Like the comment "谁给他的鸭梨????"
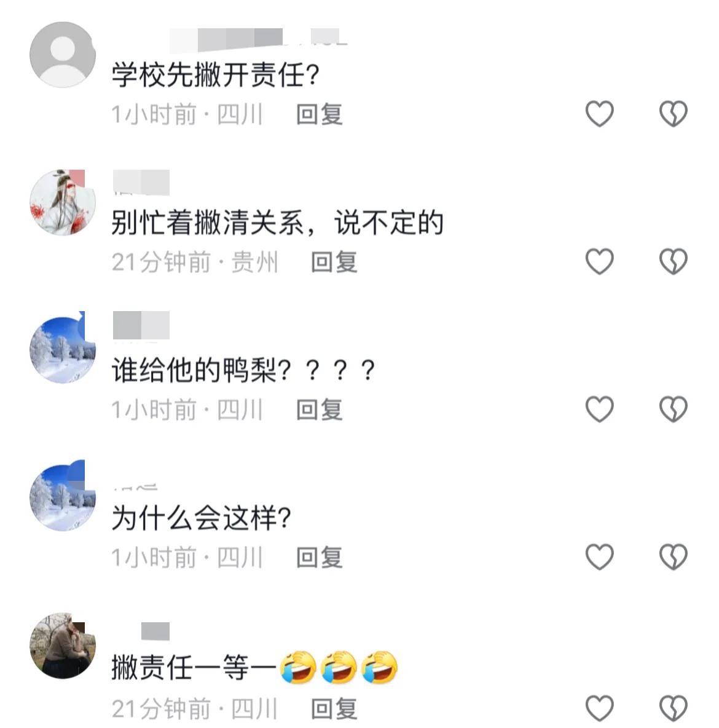 [x=599, y=409]
